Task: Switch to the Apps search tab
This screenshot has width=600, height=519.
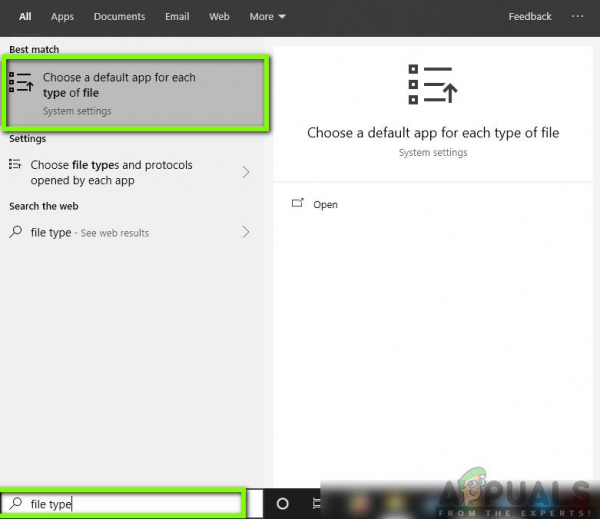Action: pos(62,16)
